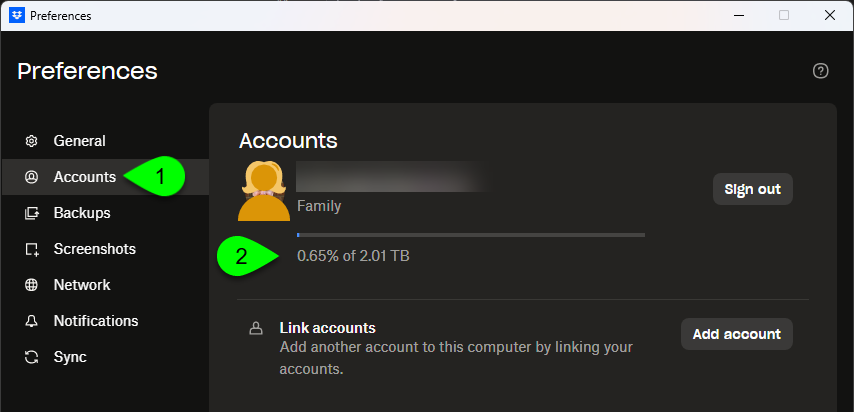Go to Screenshots settings
The image size is (854, 412).
(x=94, y=249)
